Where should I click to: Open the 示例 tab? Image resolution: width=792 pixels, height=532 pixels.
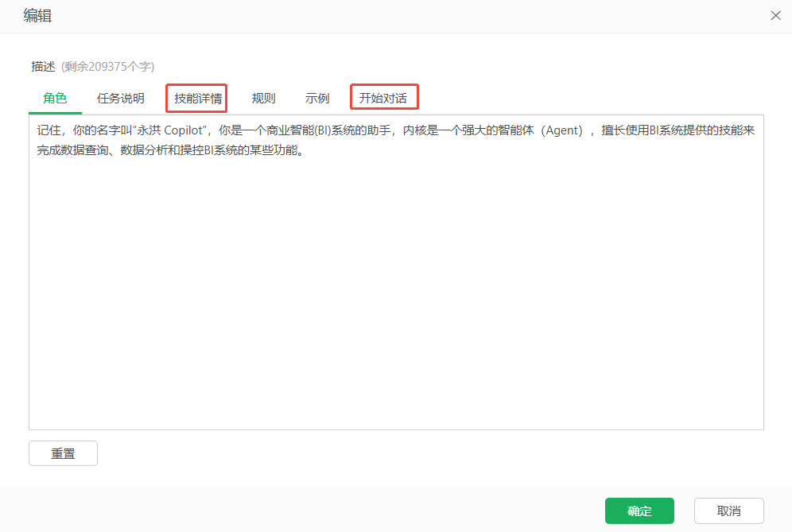tap(317, 98)
